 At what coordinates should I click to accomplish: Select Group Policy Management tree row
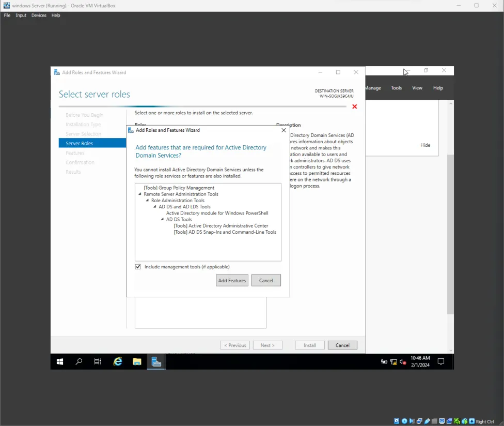(179, 188)
